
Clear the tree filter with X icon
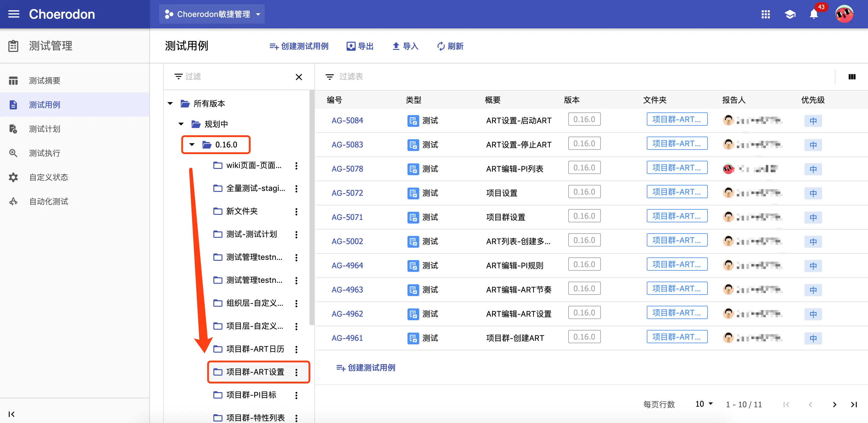point(299,77)
